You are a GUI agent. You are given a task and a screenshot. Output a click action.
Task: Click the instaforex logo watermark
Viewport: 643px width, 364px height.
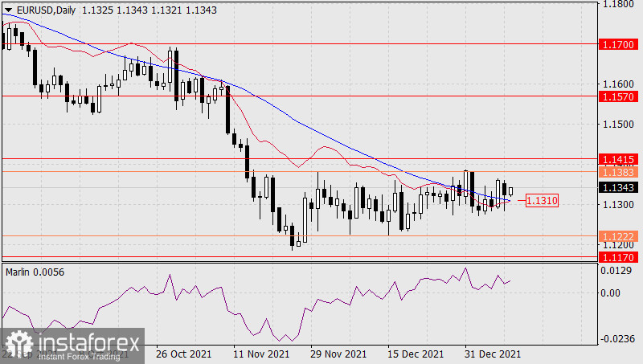pyautogui.click(x=72, y=346)
